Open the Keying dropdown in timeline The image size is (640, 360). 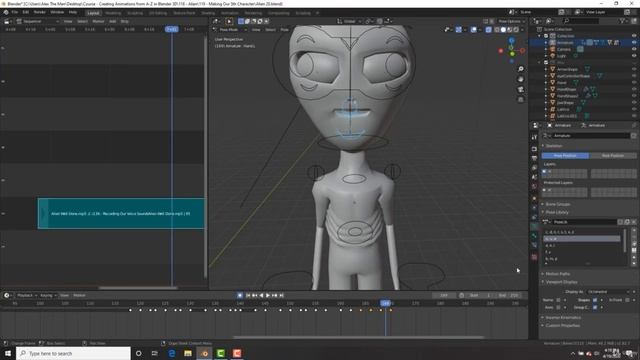[x=48, y=296]
